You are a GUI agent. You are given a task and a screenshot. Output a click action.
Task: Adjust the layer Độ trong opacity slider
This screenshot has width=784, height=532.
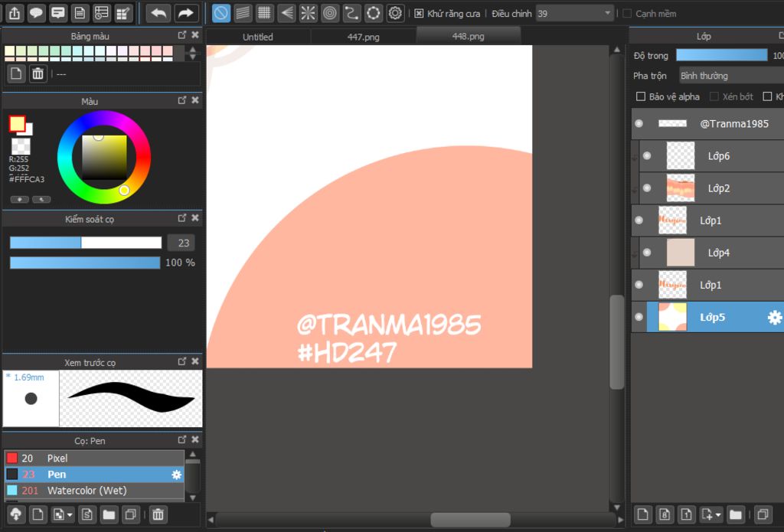click(721, 55)
